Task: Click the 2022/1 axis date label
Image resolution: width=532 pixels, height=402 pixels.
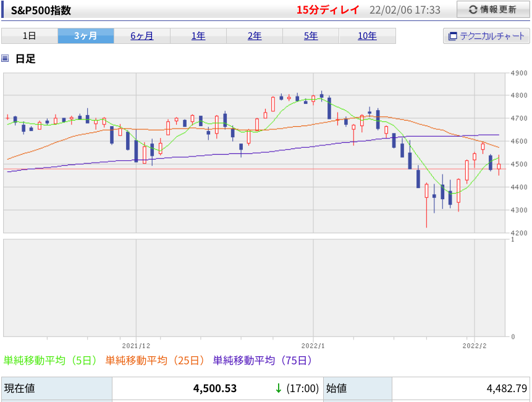Action: point(313,346)
